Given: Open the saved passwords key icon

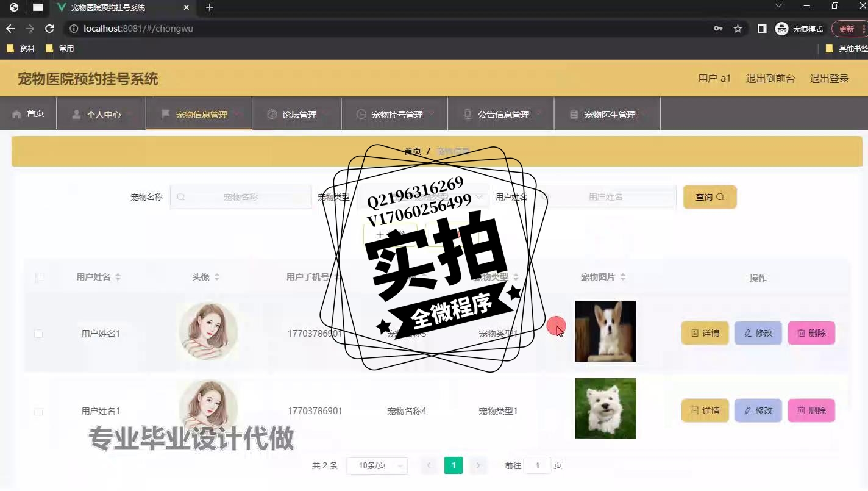Looking at the screenshot, I should point(718,29).
